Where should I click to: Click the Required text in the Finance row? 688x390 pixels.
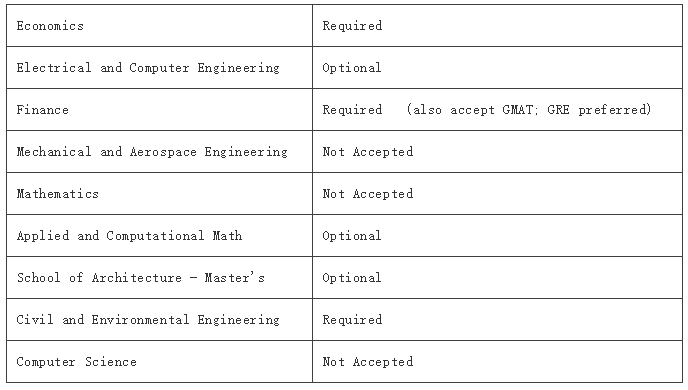[x=352, y=110]
